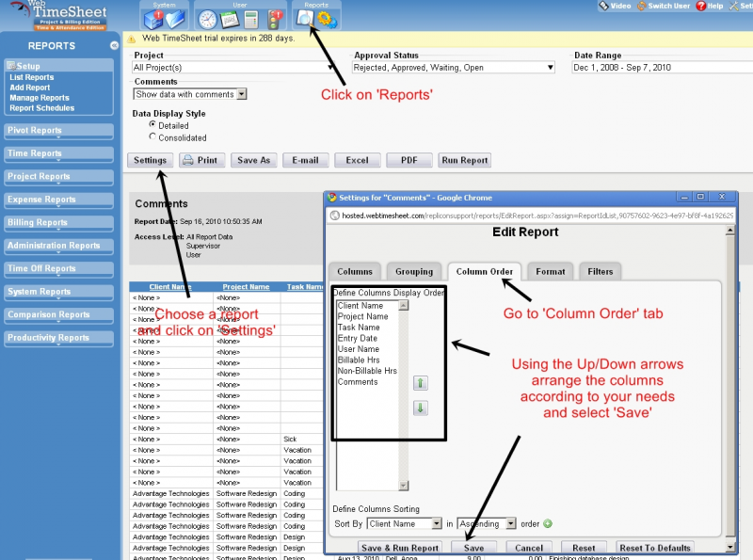Click the trial warning triangle icon
The height and width of the screenshot is (560, 753).
(x=131, y=39)
